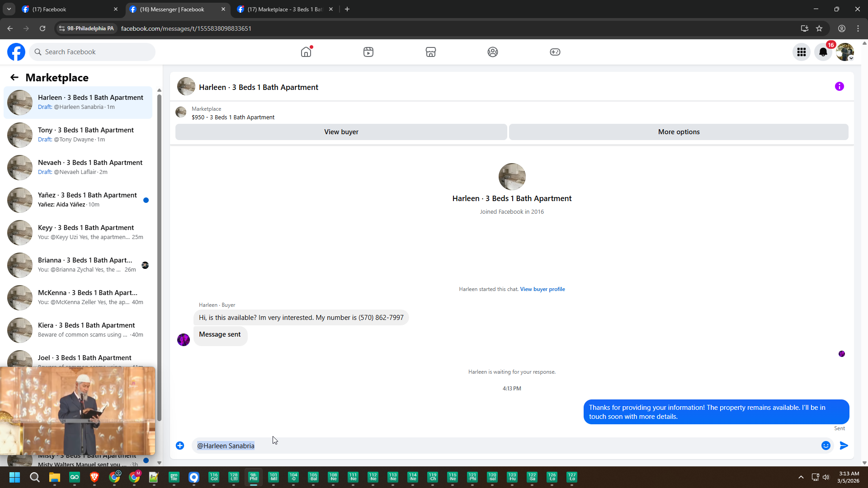Go to the Facebook Home feed icon
This screenshot has height=488, width=868.
coord(306,52)
